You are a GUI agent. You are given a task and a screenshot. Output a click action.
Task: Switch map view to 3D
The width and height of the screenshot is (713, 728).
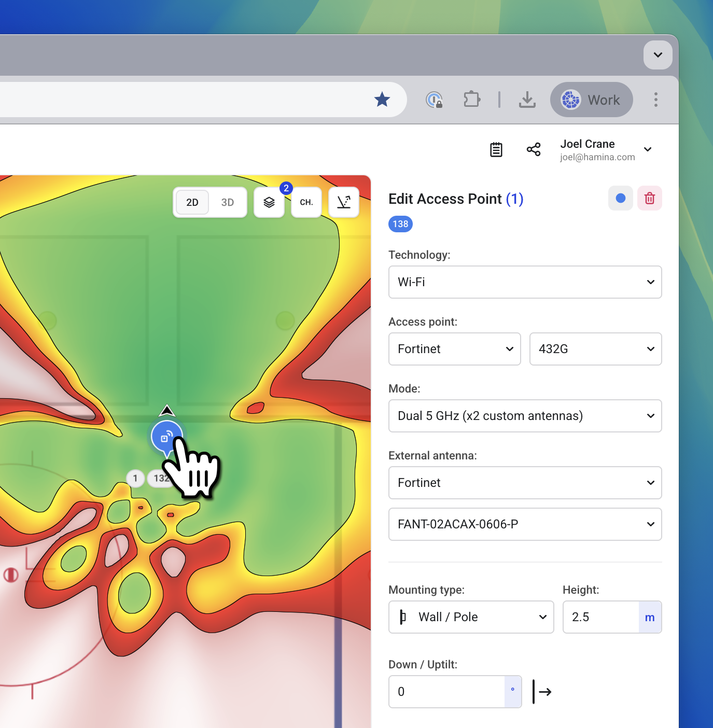tap(228, 202)
